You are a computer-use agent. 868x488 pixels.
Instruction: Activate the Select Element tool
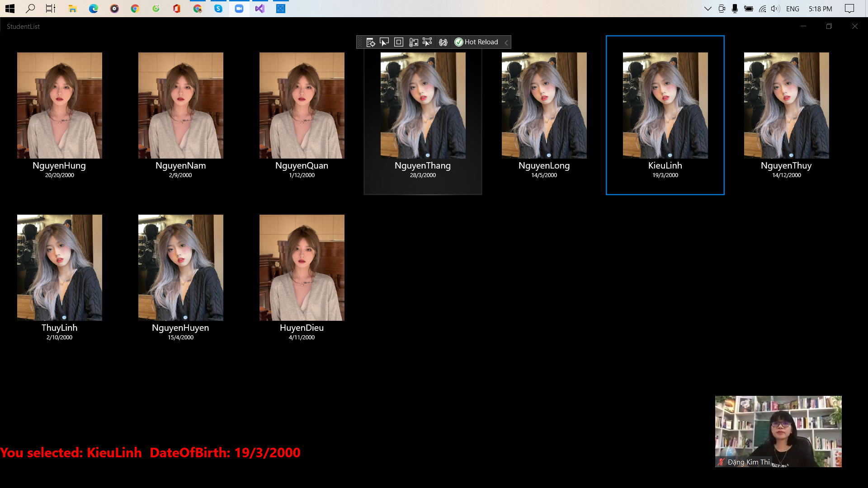[x=384, y=42]
